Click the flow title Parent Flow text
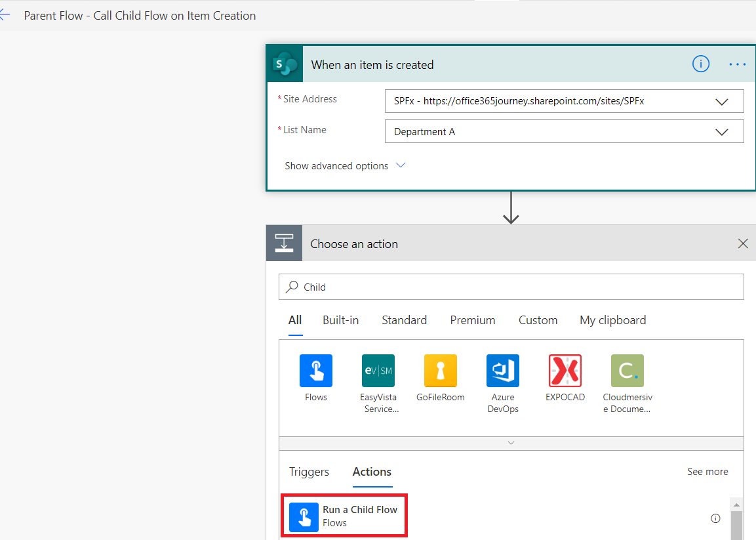 tap(140, 16)
